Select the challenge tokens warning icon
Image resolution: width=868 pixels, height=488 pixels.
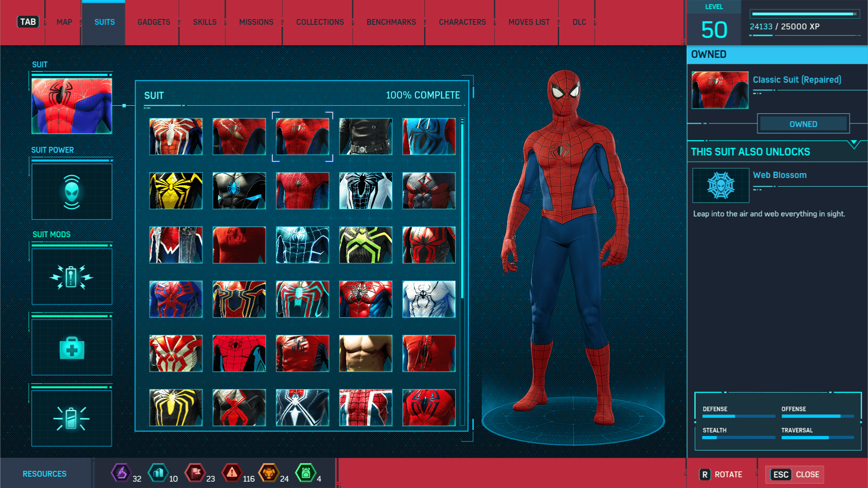point(232,474)
